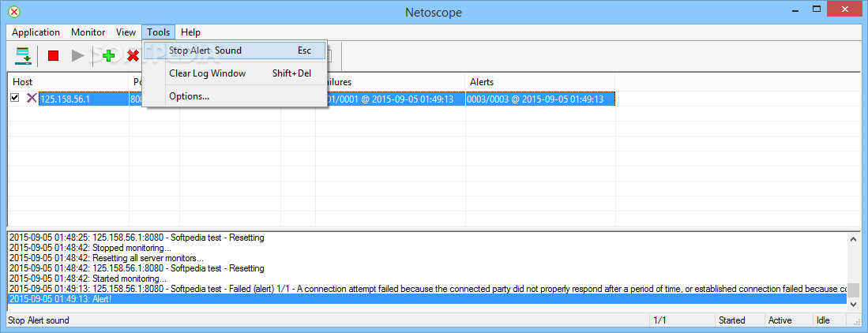Screen dimensions: 868x333
Task: Click the Active status bar panel
Action: [x=787, y=320]
